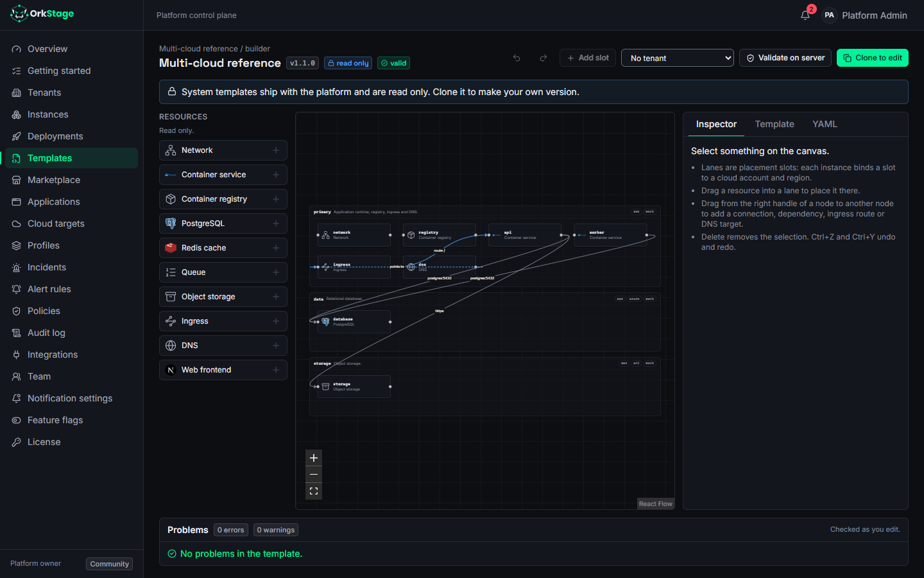The height and width of the screenshot is (578, 924).
Task: Click the Container registry resource item
Action: (x=223, y=199)
